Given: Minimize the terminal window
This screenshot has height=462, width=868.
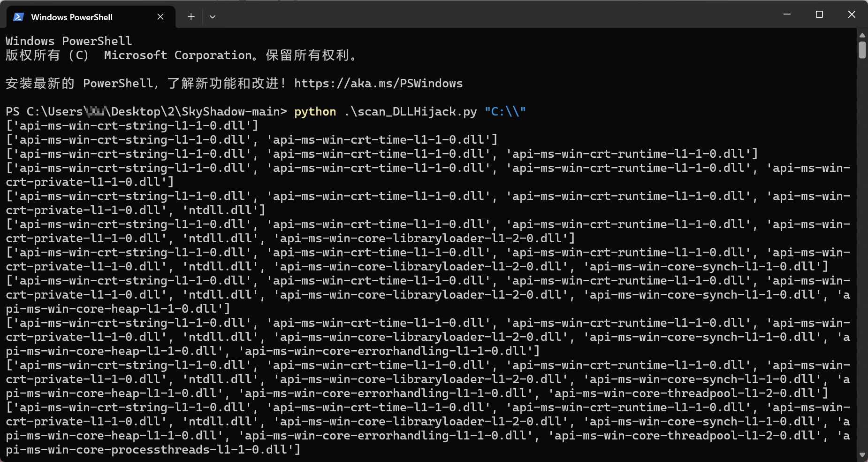Looking at the screenshot, I should [x=787, y=15].
